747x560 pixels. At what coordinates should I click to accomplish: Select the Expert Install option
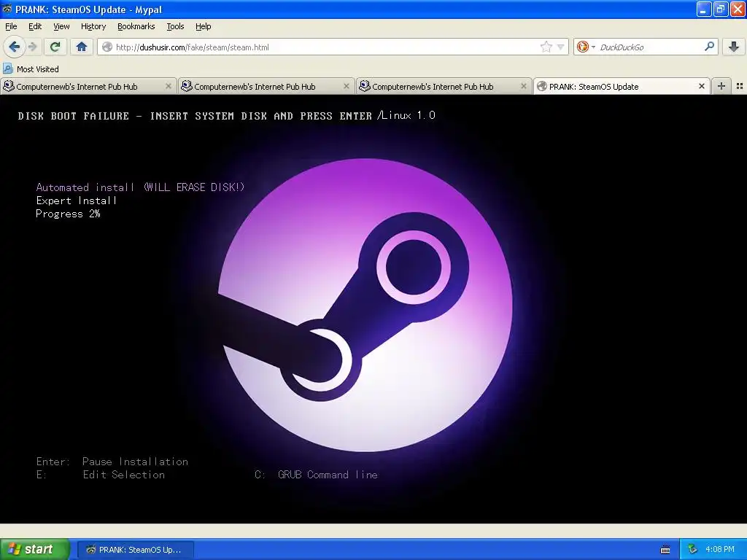pyautogui.click(x=76, y=201)
